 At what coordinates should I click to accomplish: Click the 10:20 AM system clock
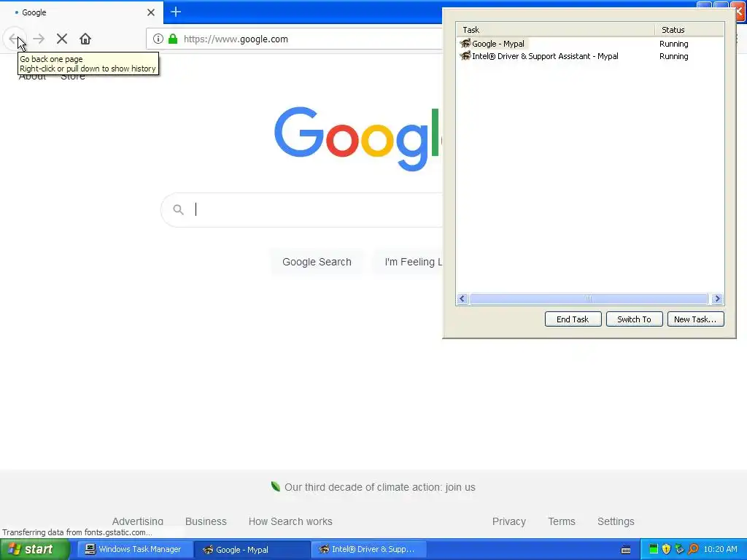pyautogui.click(x=720, y=549)
